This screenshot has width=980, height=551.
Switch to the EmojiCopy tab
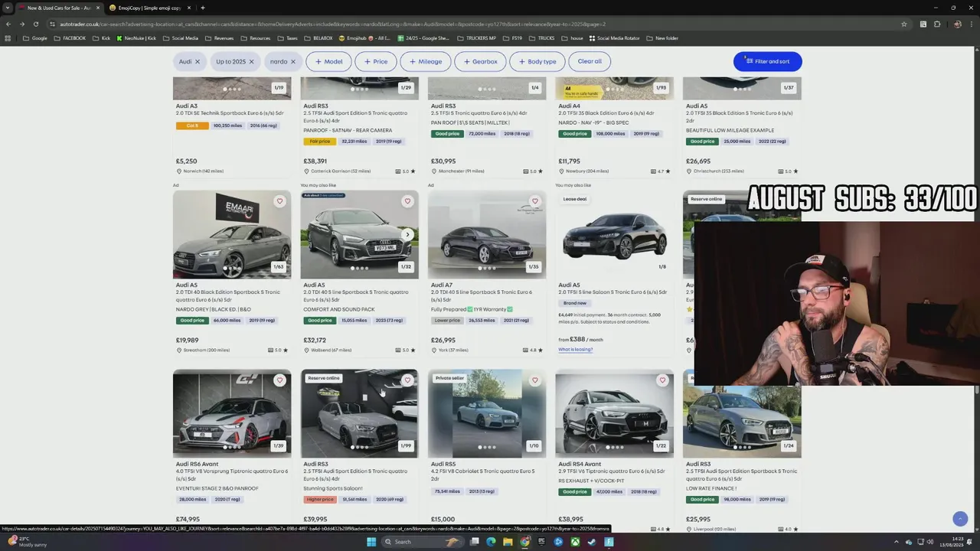(x=149, y=8)
